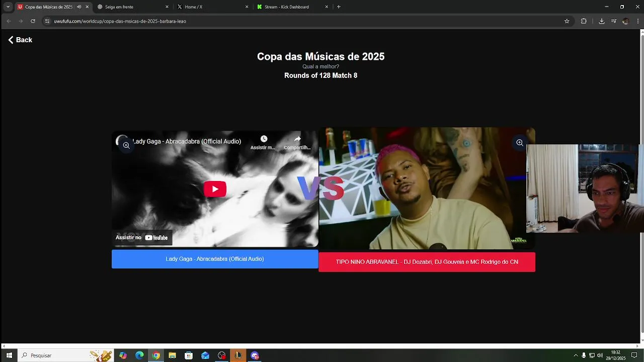Click the 'Copa das Músicas de 2025' heading
The height and width of the screenshot is (362, 644).
point(320,56)
